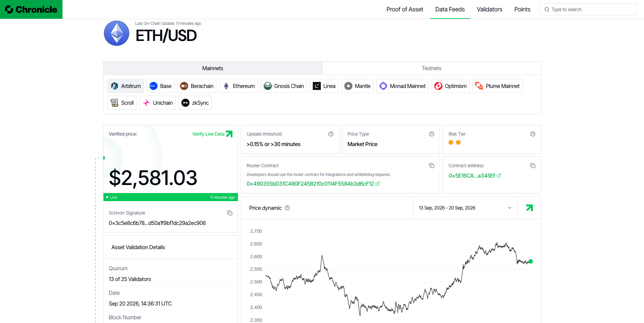Choose the Unichain network
The width and height of the screenshot is (644, 323).
coord(158,103)
